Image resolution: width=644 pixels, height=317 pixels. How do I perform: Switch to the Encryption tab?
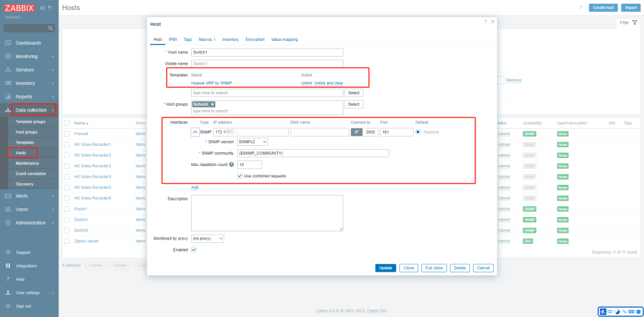tap(255, 40)
